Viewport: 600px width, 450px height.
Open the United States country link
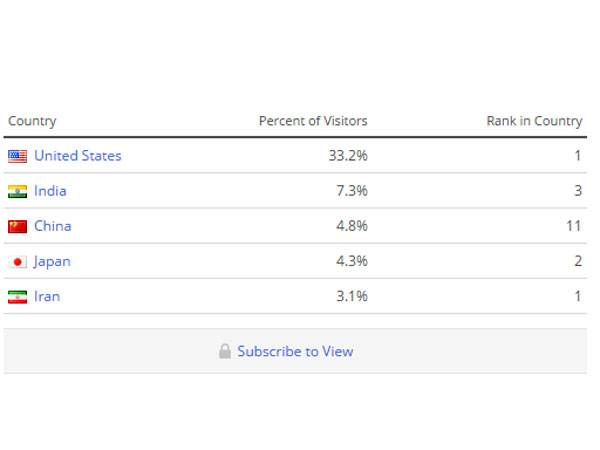coord(78,156)
